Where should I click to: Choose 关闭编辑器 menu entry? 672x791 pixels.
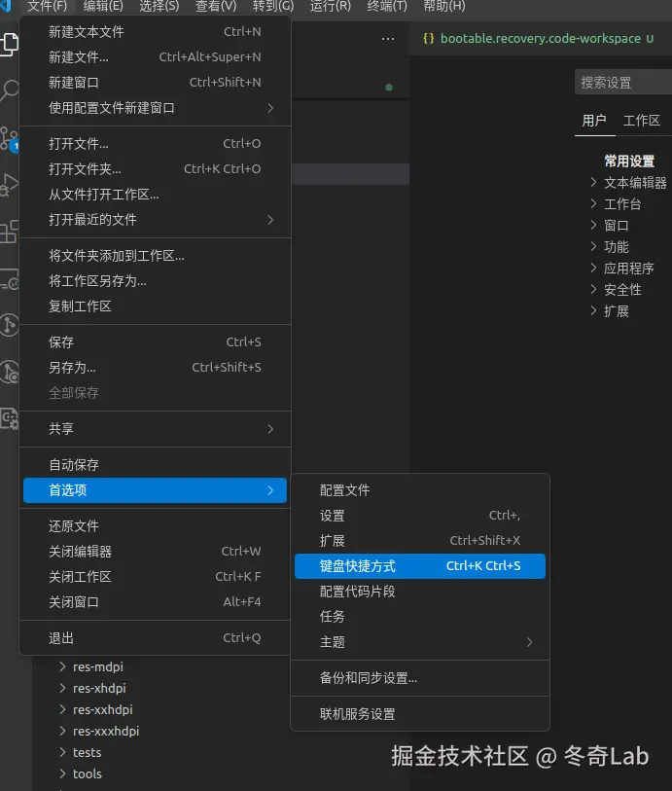[x=155, y=552]
